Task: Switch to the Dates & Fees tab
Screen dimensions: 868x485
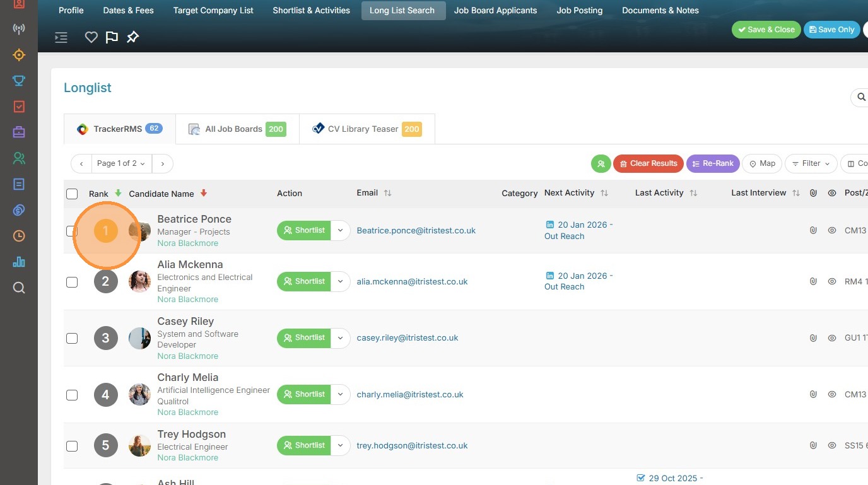Action: [129, 10]
